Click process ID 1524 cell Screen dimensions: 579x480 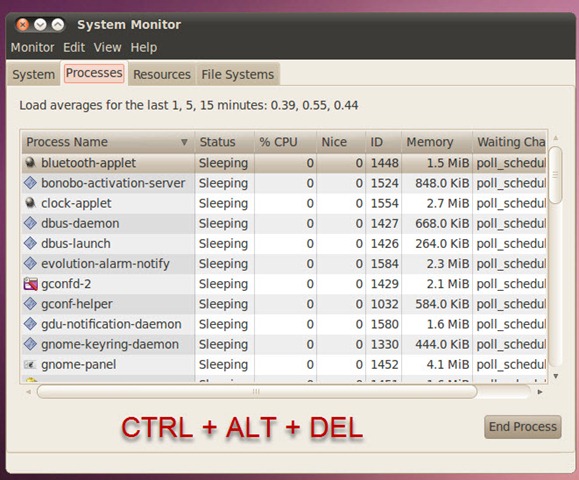click(x=384, y=183)
